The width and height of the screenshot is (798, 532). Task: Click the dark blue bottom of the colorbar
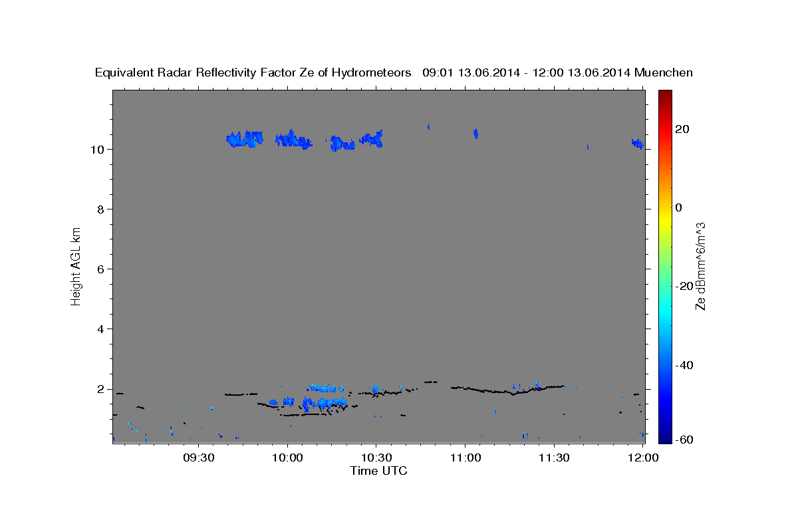pos(664,438)
